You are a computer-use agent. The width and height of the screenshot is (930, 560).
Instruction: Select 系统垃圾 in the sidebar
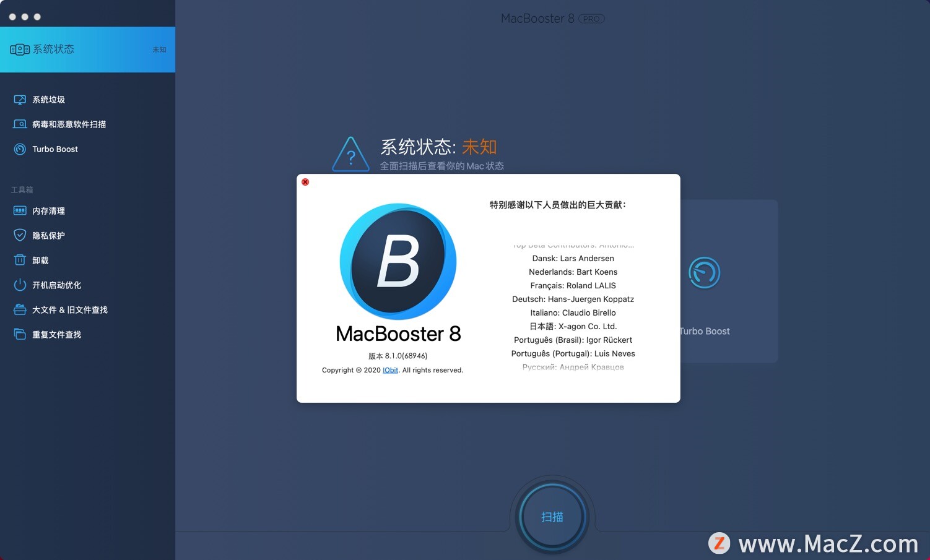click(x=48, y=99)
